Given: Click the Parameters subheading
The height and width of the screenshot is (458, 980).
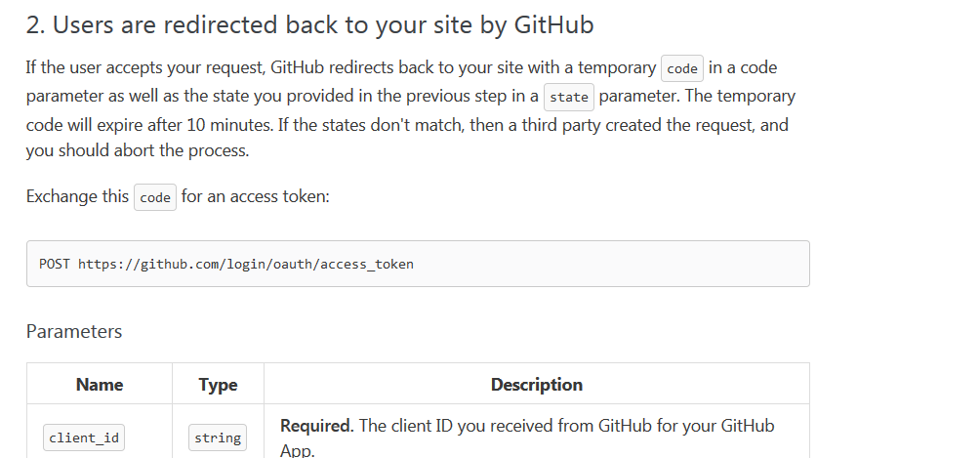Looking at the screenshot, I should pos(74,331).
